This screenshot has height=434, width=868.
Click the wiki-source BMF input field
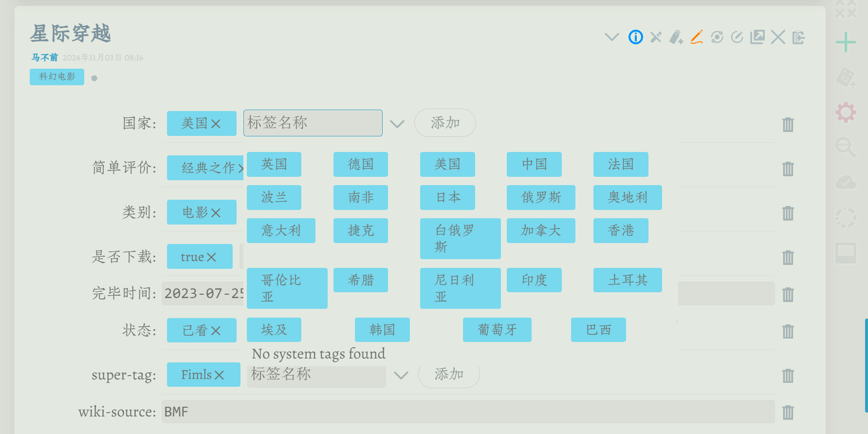(x=468, y=412)
